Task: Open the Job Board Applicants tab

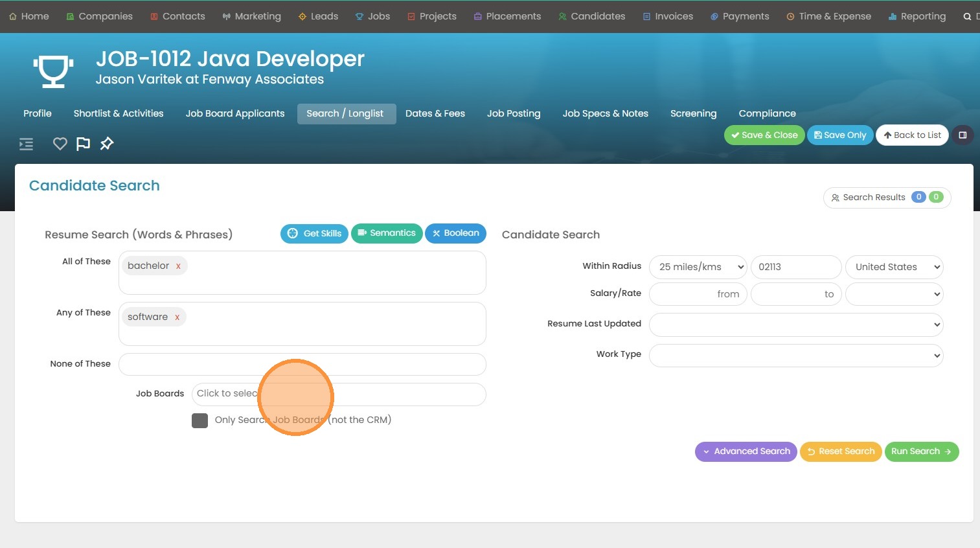Action: (234, 113)
